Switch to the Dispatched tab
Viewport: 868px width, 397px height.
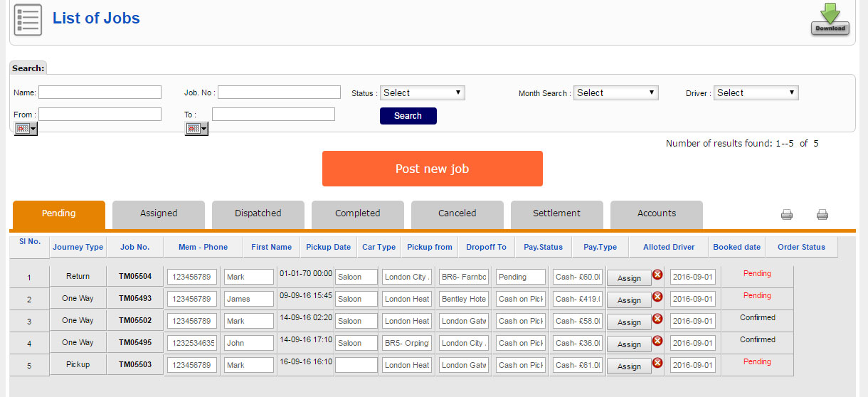pos(258,214)
